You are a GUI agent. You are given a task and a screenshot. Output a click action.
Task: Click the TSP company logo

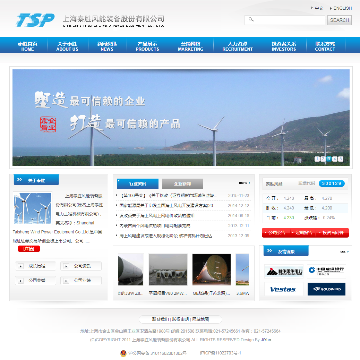pyautogui.click(x=35, y=20)
